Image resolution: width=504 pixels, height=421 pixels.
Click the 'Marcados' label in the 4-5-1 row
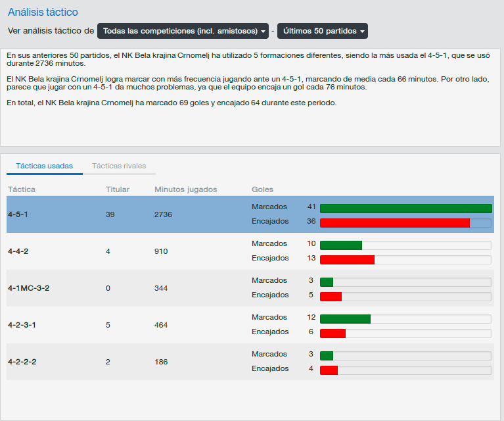click(x=269, y=207)
